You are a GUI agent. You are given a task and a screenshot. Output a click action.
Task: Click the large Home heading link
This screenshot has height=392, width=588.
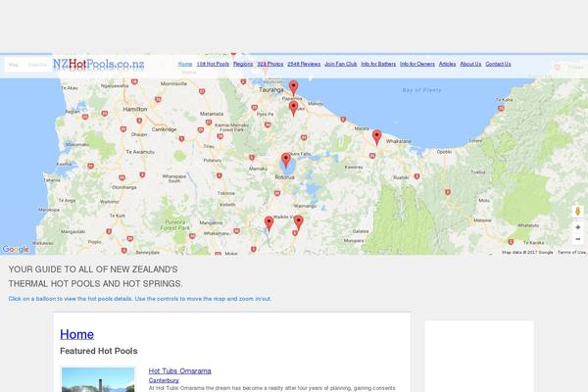76,334
